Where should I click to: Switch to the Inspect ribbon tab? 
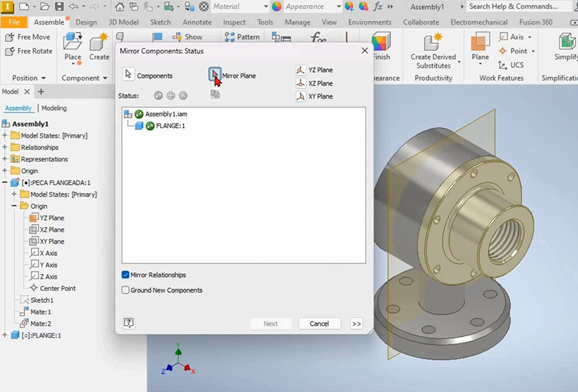point(234,22)
